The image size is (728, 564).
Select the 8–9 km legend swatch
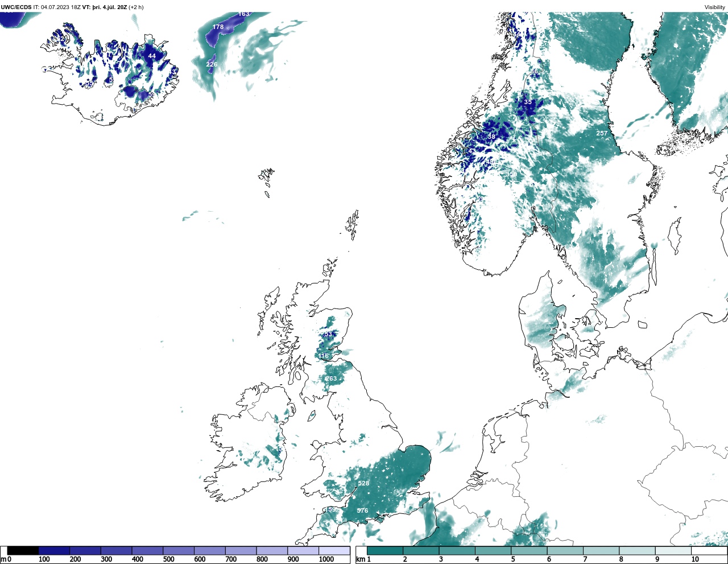637,551
